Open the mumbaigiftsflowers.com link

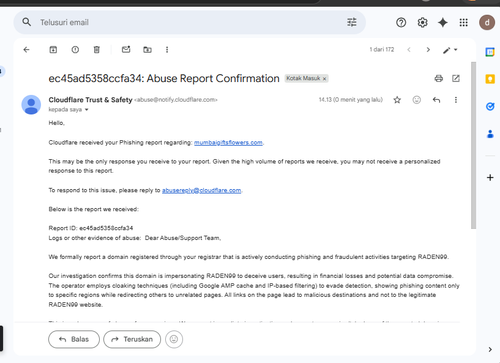point(228,143)
